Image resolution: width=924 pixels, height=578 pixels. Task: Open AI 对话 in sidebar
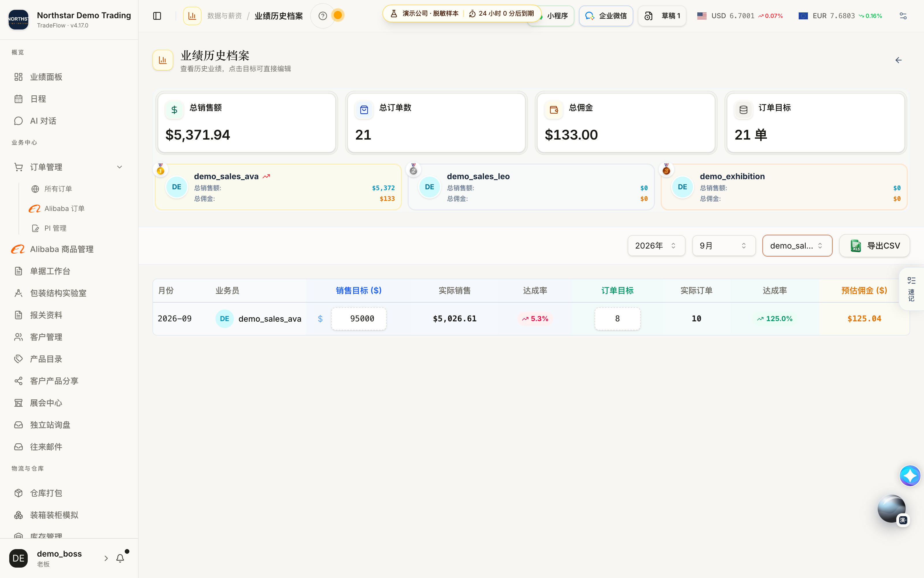point(69,121)
